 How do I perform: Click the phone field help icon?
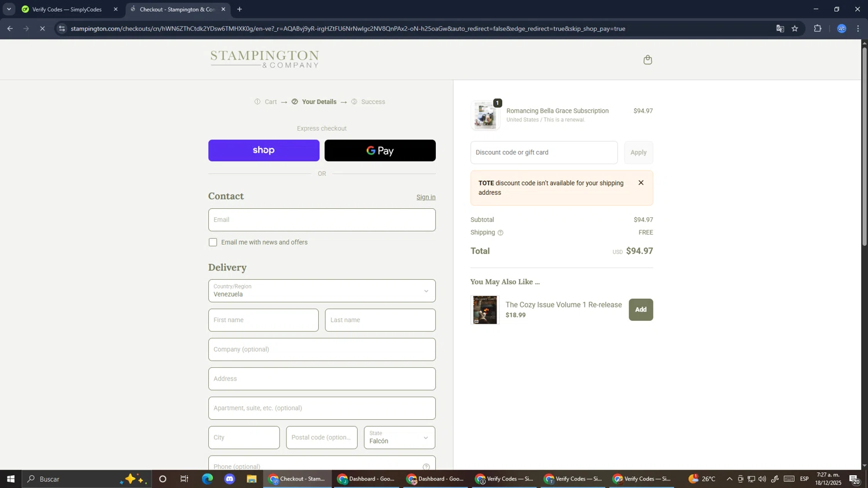pos(426,467)
